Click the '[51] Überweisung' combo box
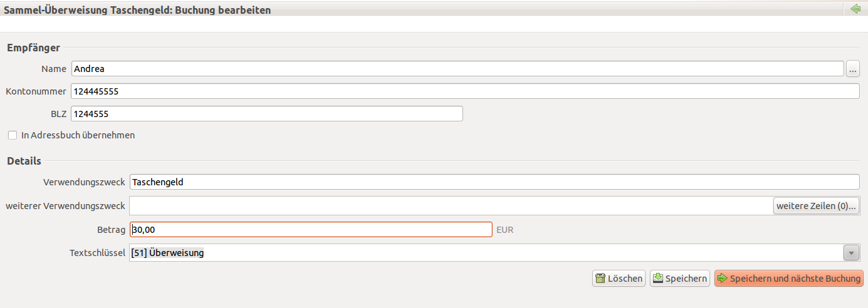 (x=494, y=253)
